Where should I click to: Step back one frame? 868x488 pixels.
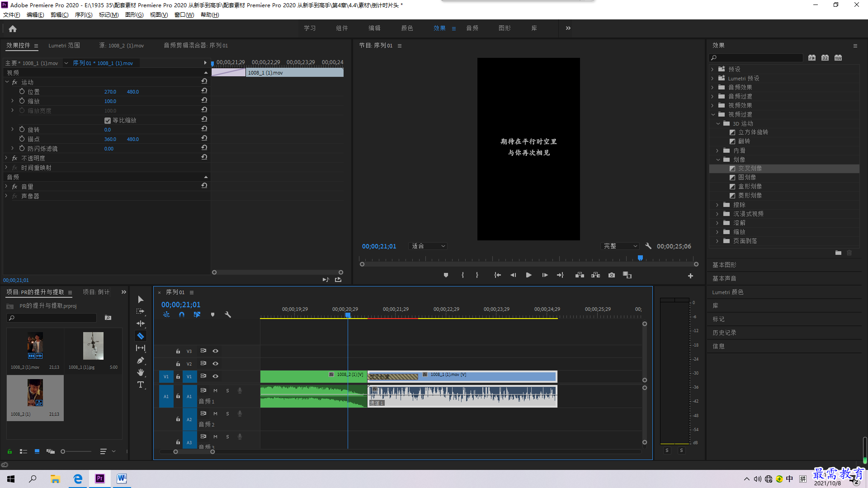[x=513, y=275]
